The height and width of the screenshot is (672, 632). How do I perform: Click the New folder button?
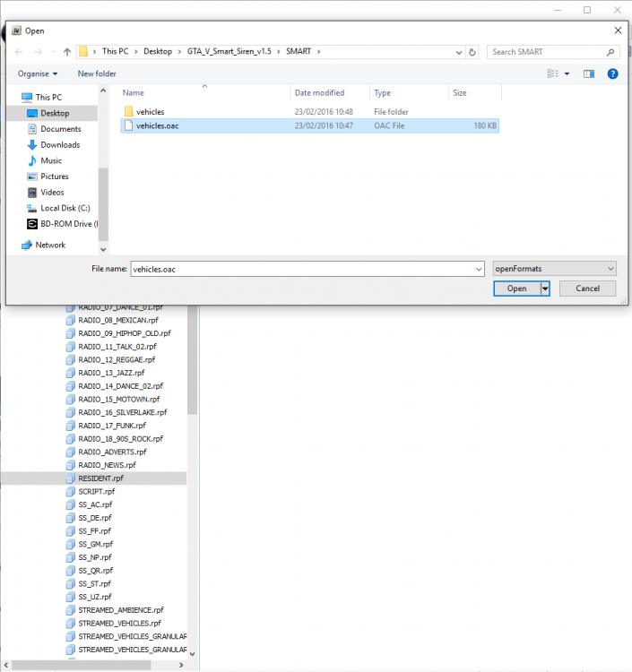click(x=97, y=73)
